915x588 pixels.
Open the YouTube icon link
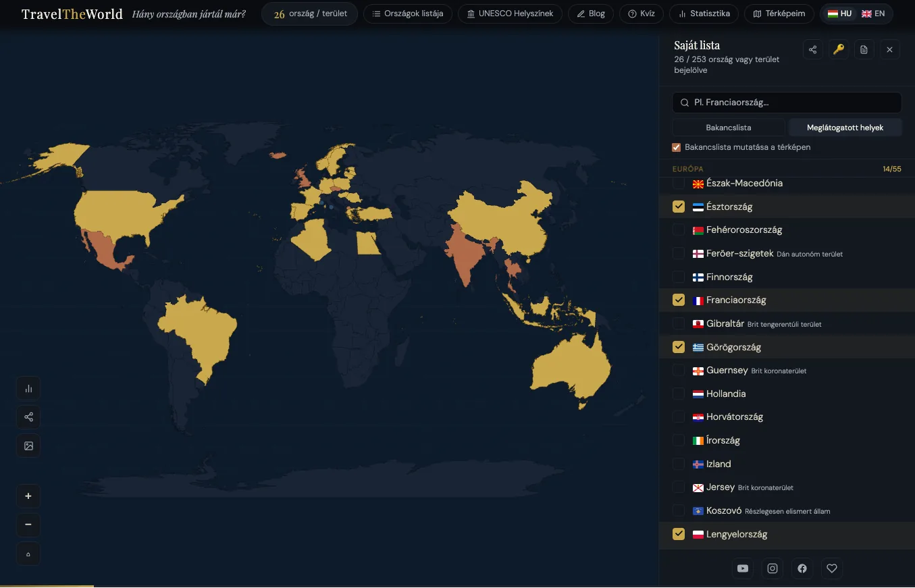(743, 568)
